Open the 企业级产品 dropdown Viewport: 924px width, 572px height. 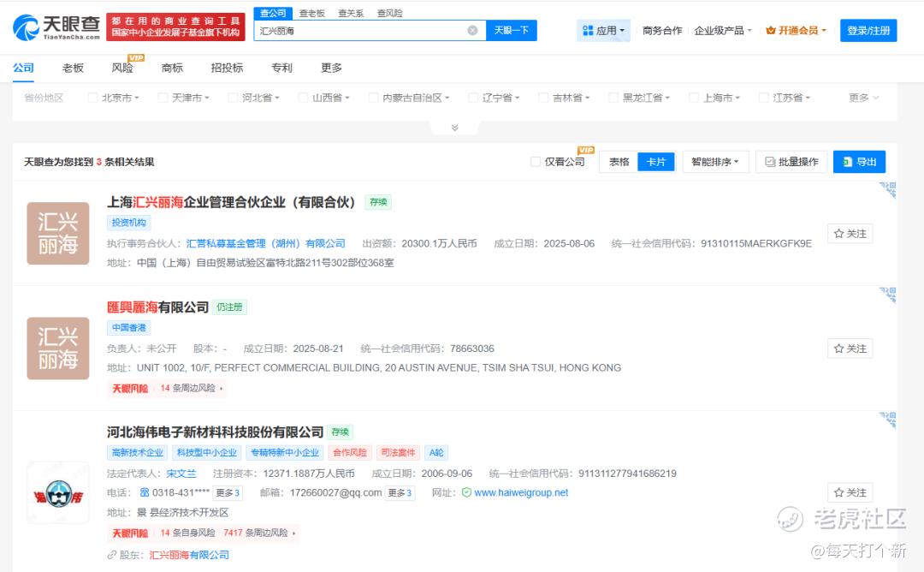[723, 31]
